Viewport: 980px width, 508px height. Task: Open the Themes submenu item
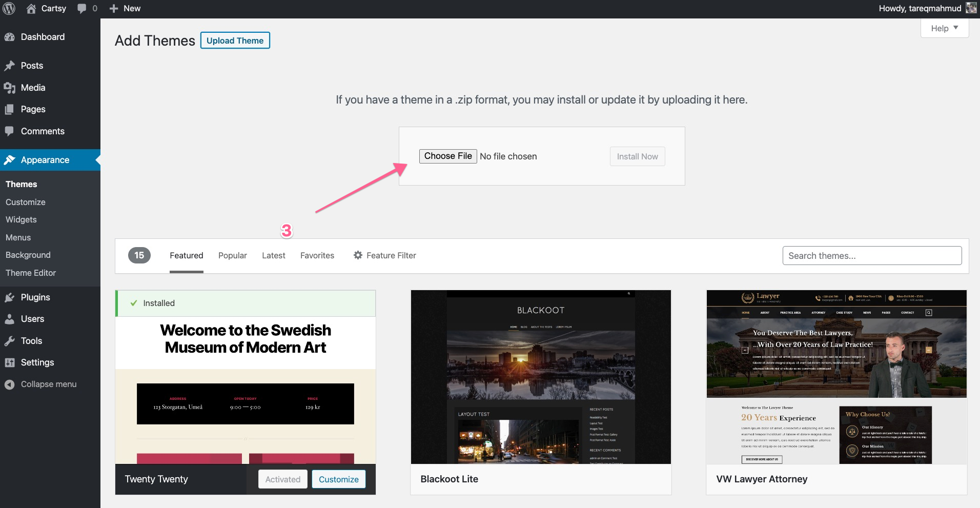click(22, 184)
